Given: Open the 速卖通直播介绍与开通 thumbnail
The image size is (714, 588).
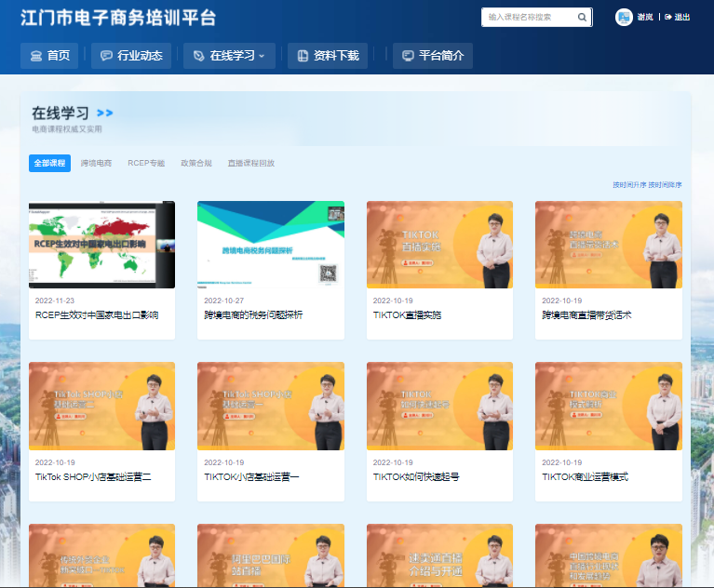Looking at the screenshot, I should (x=440, y=555).
